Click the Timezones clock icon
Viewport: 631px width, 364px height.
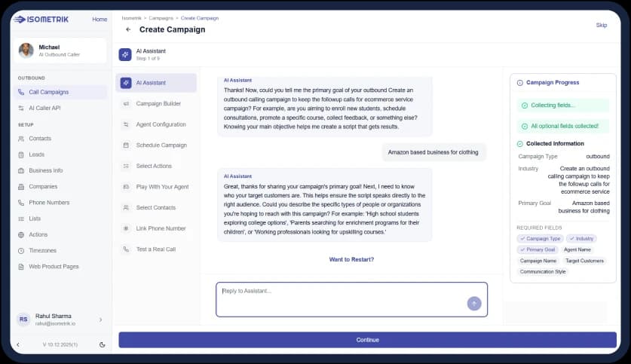click(21, 250)
